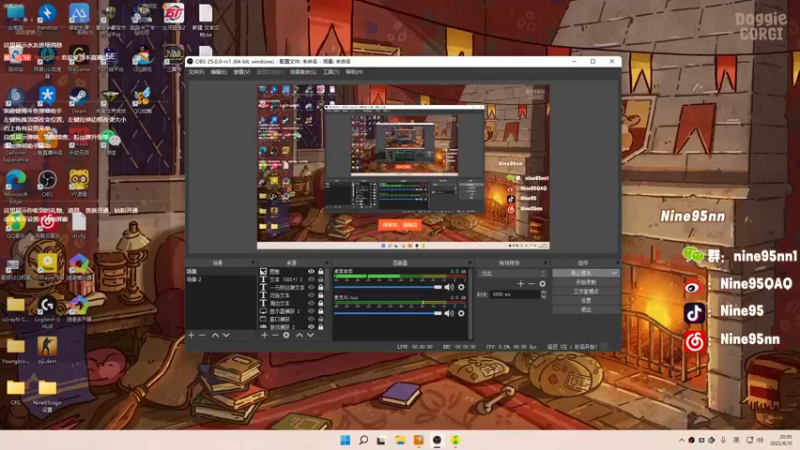Open the Edit (E) menu in OBS
The width and height of the screenshot is (800, 450).
coord(219,72)
